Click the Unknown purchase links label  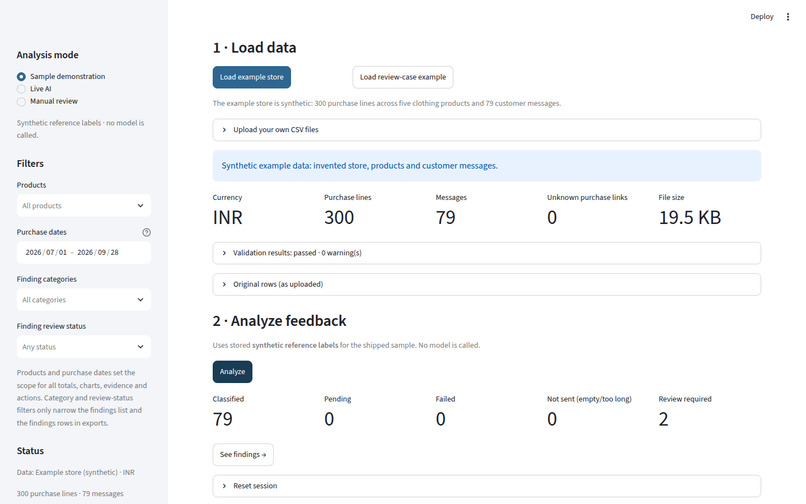[587, 197]
